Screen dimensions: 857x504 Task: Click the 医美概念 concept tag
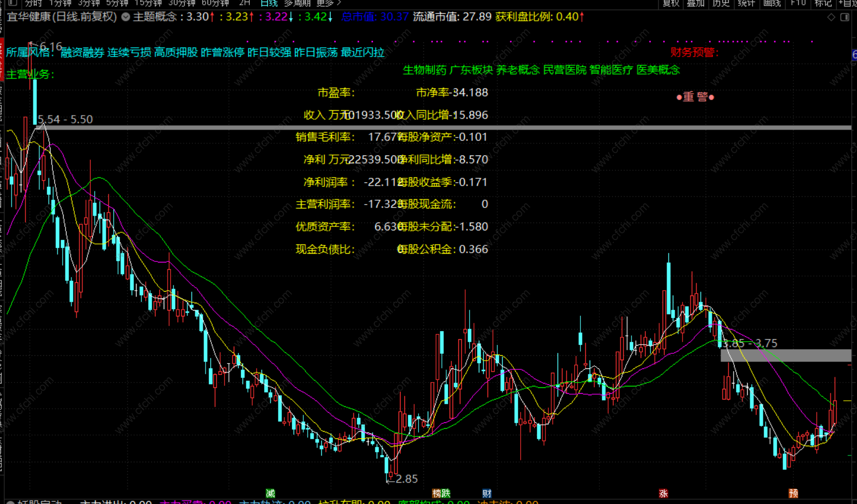tap(658, 70)
